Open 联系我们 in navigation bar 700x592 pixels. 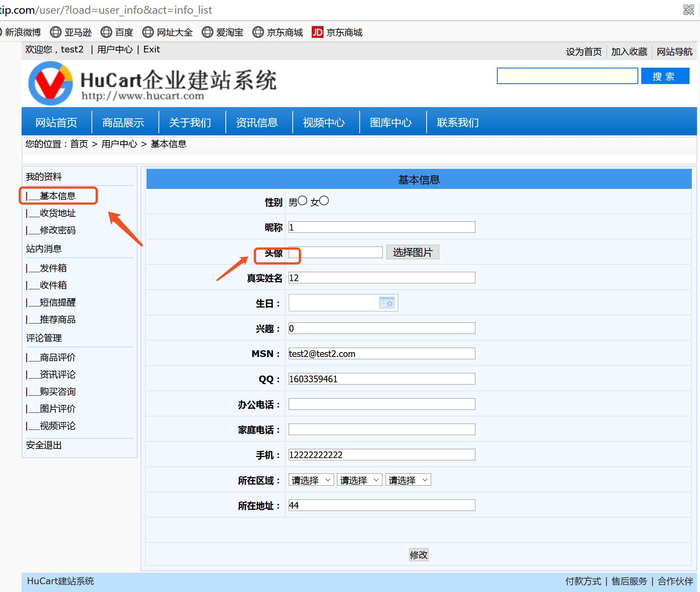(458, 122)
